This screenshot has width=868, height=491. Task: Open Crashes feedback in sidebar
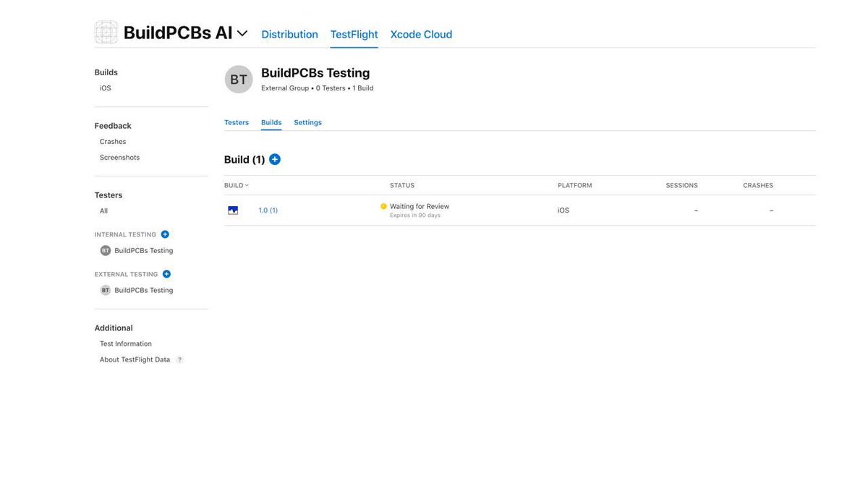pyautogui.click(x=113, y=142)
